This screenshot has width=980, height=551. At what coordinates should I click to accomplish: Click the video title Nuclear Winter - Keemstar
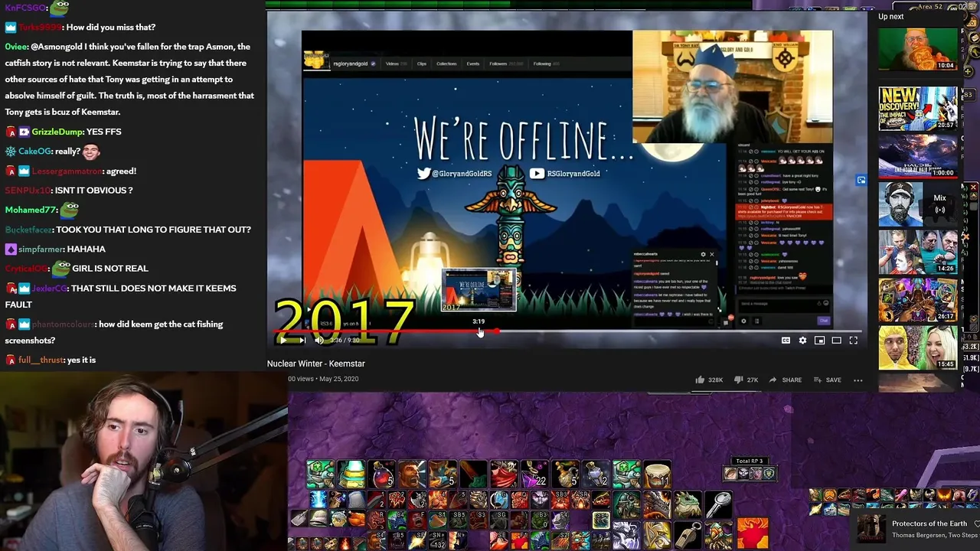coord(316,364)
